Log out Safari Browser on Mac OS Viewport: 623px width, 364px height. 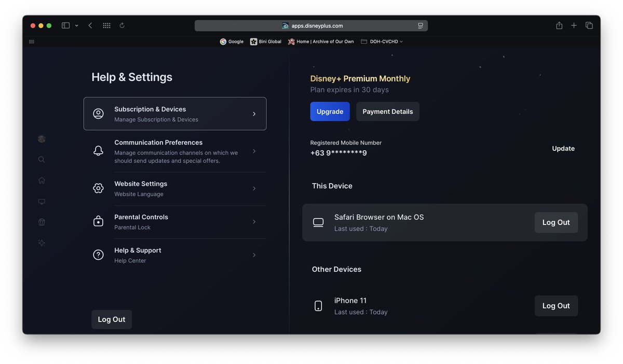click(x=556, y=222)
